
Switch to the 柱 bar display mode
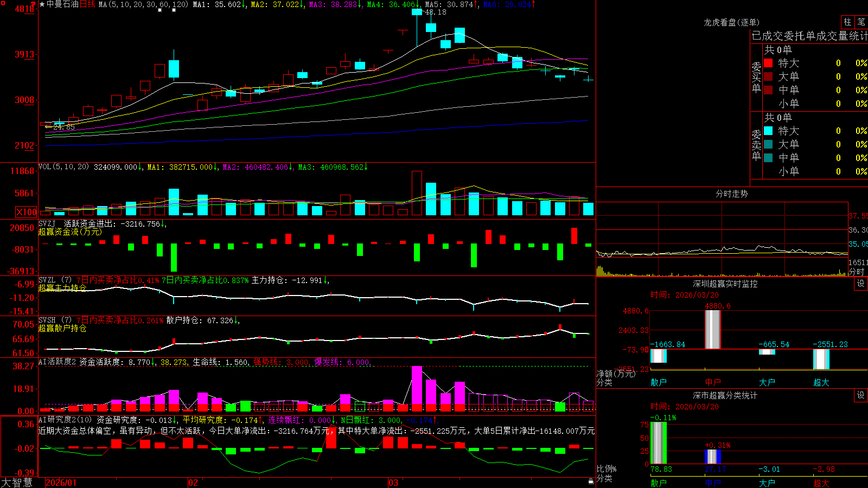847,22
